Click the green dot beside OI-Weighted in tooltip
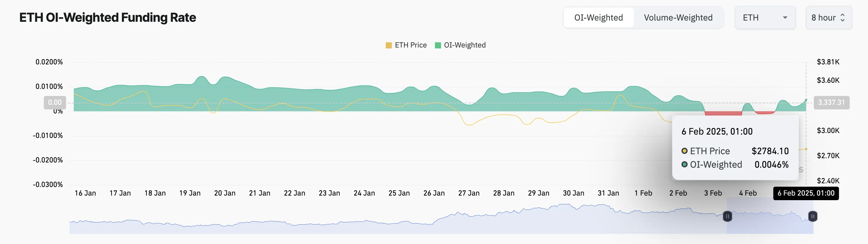Image resolution: width=868 pixels, height=244 pixels. pyautogui.click(x=684, y=165)
